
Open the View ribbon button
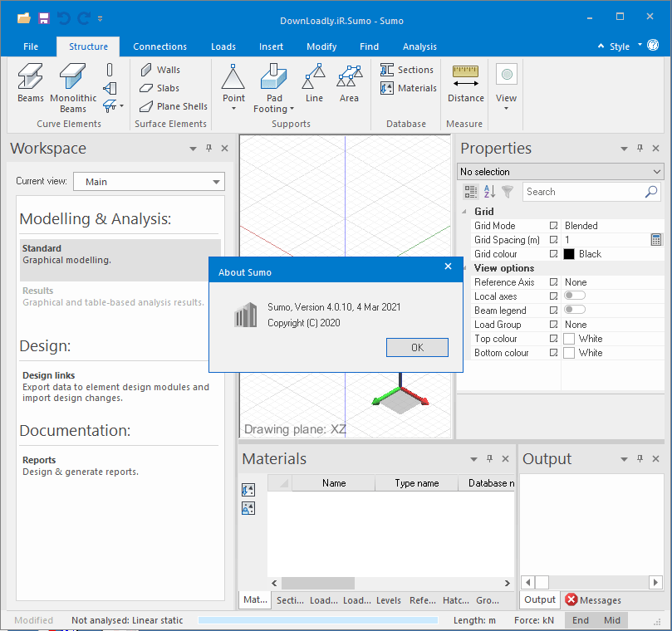coord(506,86)
